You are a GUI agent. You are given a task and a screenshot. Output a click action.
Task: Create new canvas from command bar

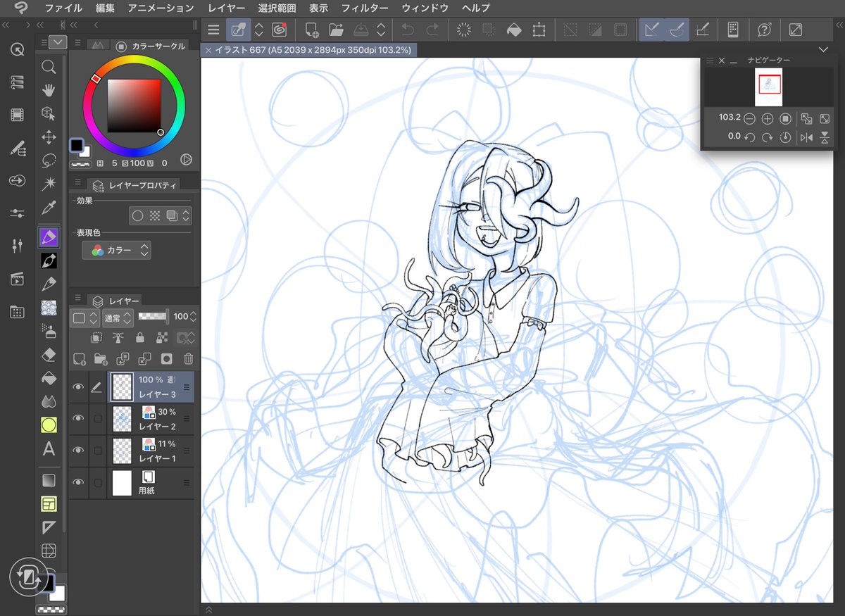tap(311, 30)
